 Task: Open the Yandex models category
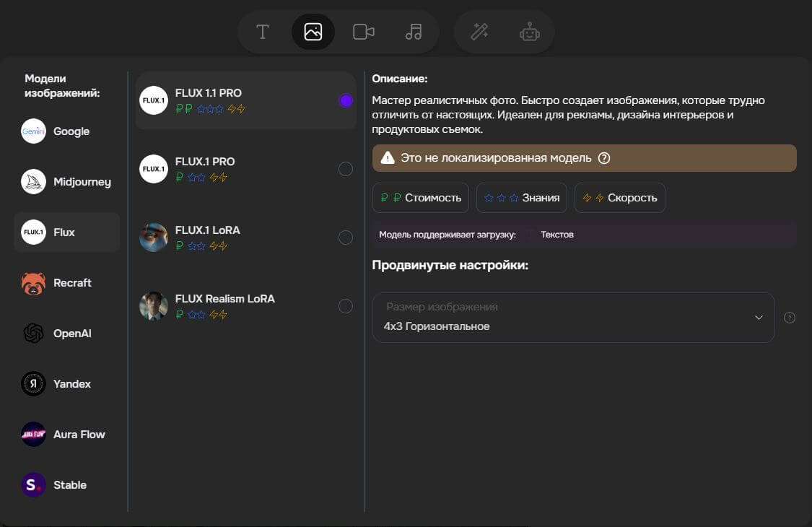pyautogui.click(x=67, y=384)
